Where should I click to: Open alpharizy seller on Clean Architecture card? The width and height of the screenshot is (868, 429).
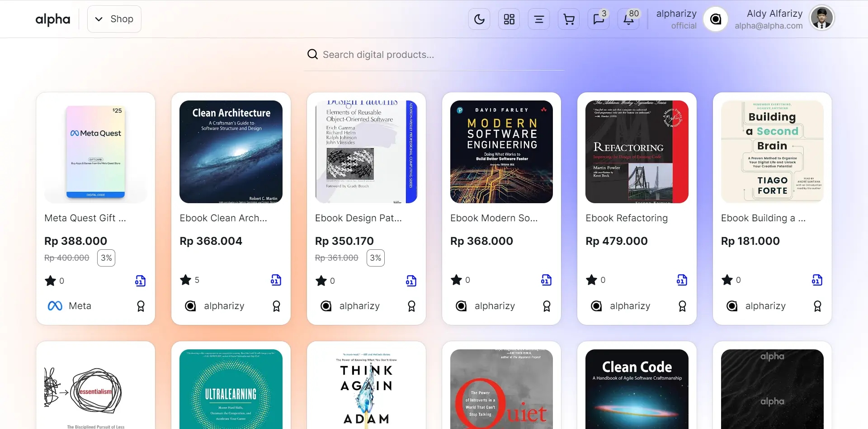coord(215,306)
